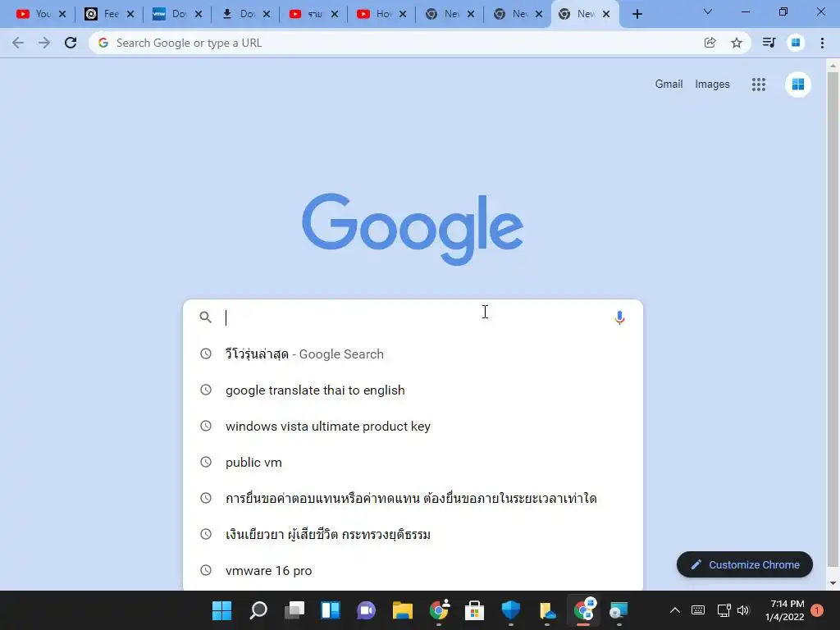Open the Windows Start menu
Screen dimensions: 840x630
[x=221, y=610]
